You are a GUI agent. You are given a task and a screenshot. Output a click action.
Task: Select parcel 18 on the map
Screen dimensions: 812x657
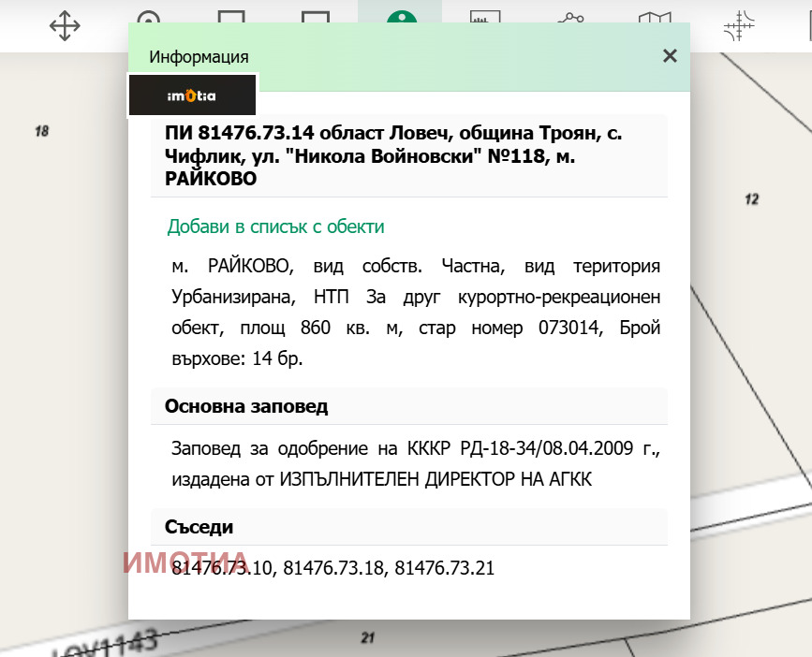(41, 132)
